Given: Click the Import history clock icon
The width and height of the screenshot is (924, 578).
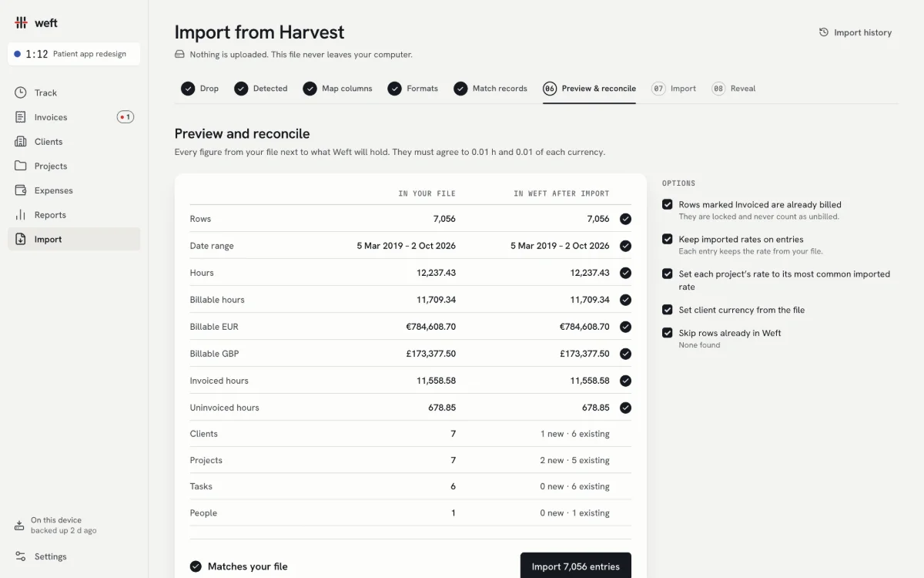Looking at the screenshot, I should point(824,32).
